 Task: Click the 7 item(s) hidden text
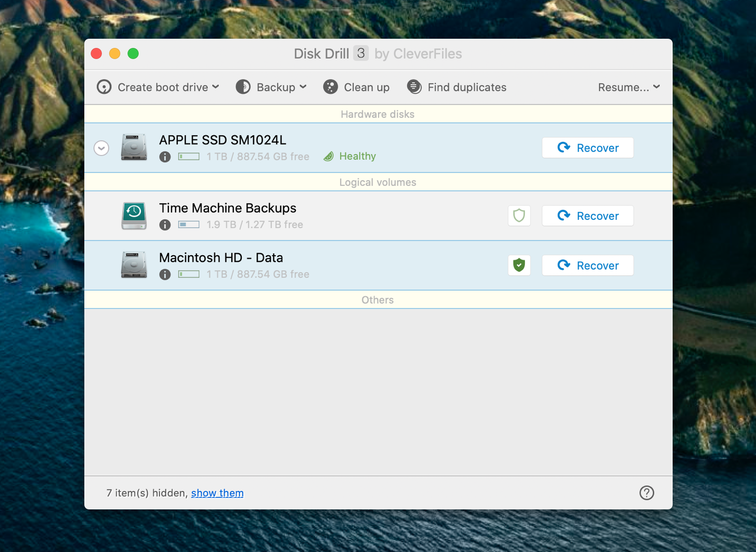[147, 493]
